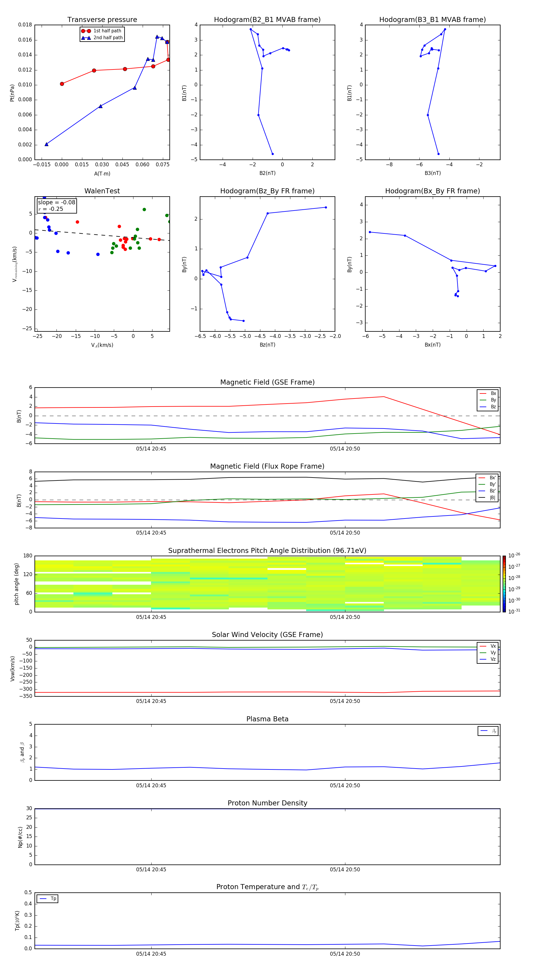Click the "Magnetic Field (GSE Frame)" title
Screen dimensions: 535x980
pyautogui.click(x=267, y=382)
